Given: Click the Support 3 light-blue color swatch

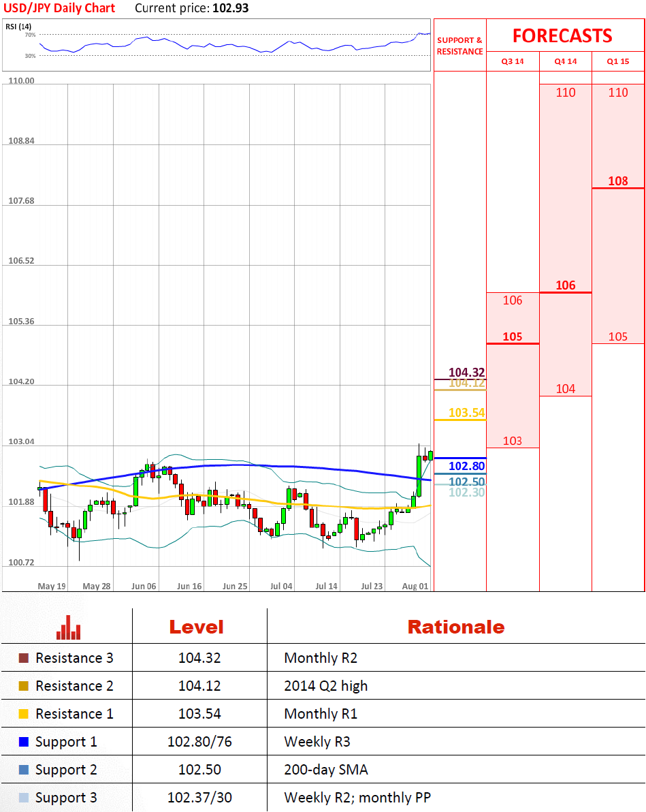Looking at the screenshot, I should 23,798.
